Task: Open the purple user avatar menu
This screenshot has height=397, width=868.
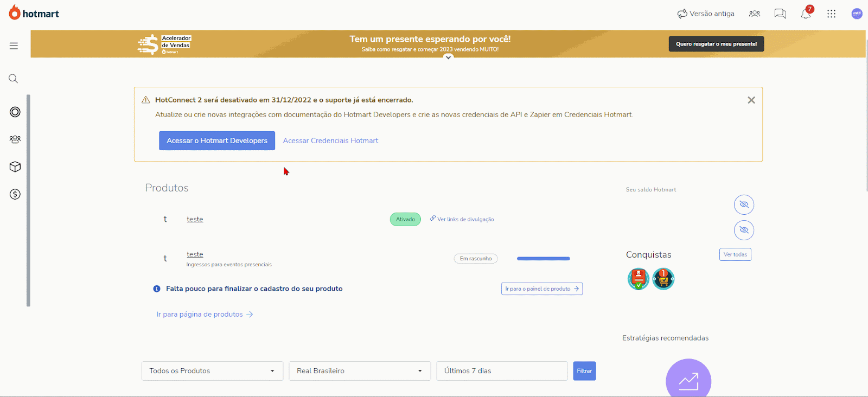Action: tap(857, 14)
